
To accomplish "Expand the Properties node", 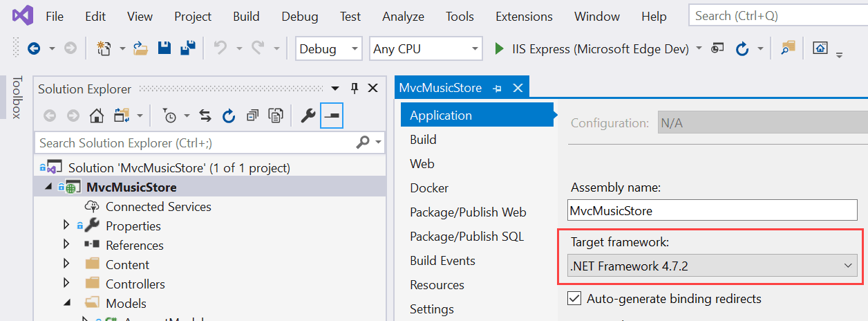I will coord(66,225).
